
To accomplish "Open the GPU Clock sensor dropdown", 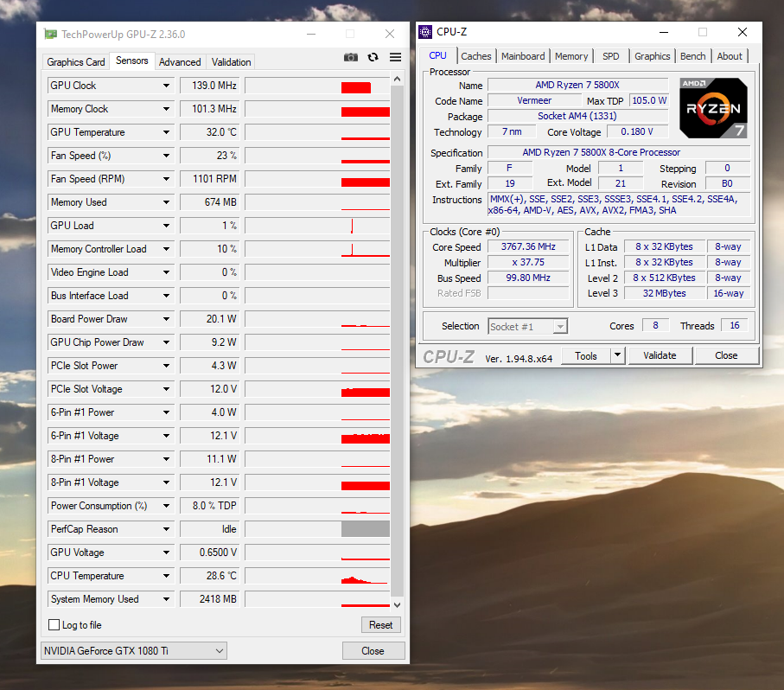I will tap(166, 86).
